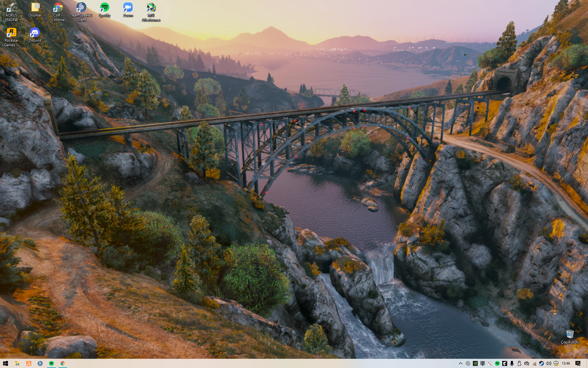Viewport: 588px width, 368px height.
Task: Open the MSI Afterburner shortcut
Action: [151, 8]
